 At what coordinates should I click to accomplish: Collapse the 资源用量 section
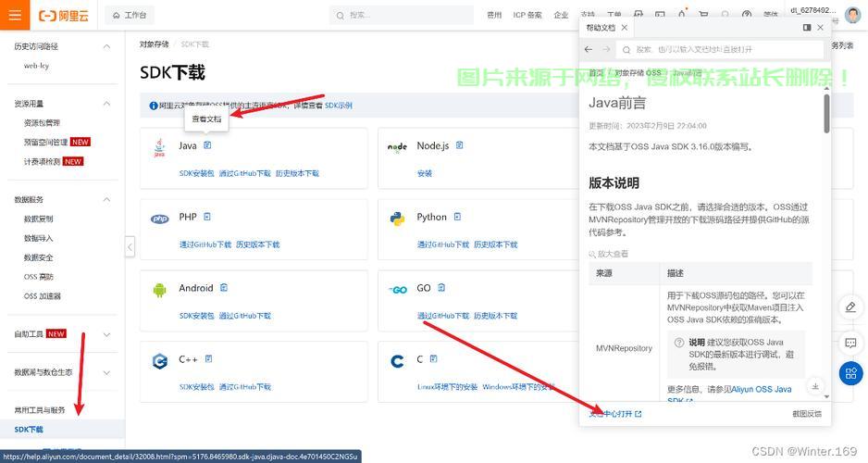pyautogui.click(x=106, y=104)
